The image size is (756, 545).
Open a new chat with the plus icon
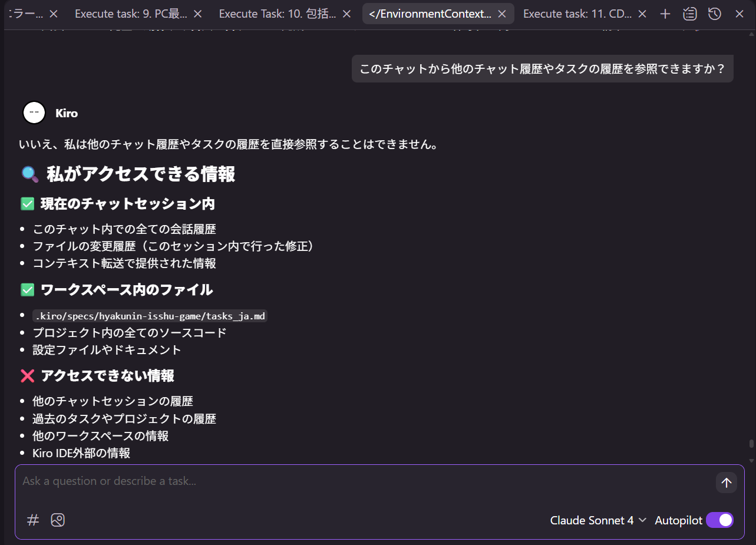click(x=665, y=13)
